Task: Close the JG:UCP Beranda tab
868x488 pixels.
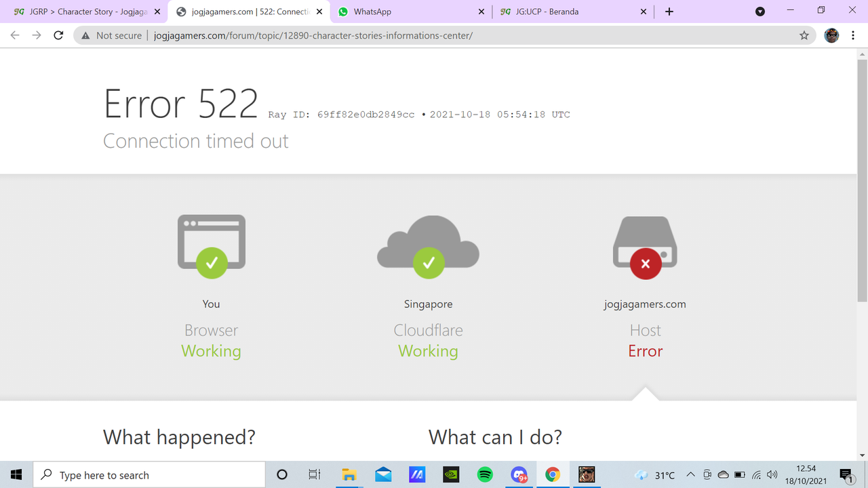Action: click(644, 12)
